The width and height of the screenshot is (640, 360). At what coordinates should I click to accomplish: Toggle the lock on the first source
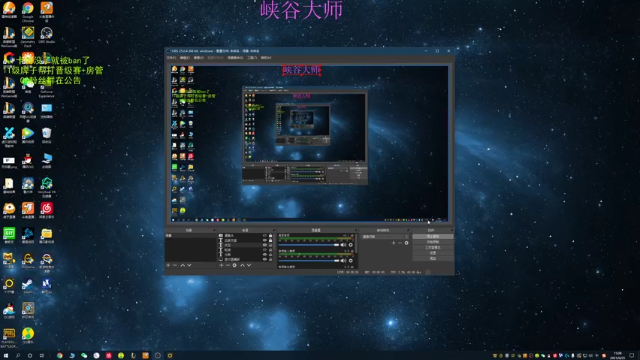(271, 236)
